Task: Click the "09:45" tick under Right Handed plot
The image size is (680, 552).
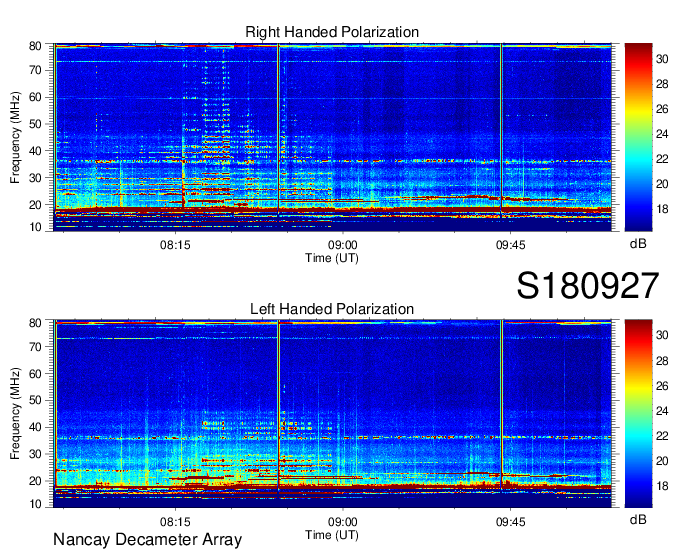Action: (510, 245)
